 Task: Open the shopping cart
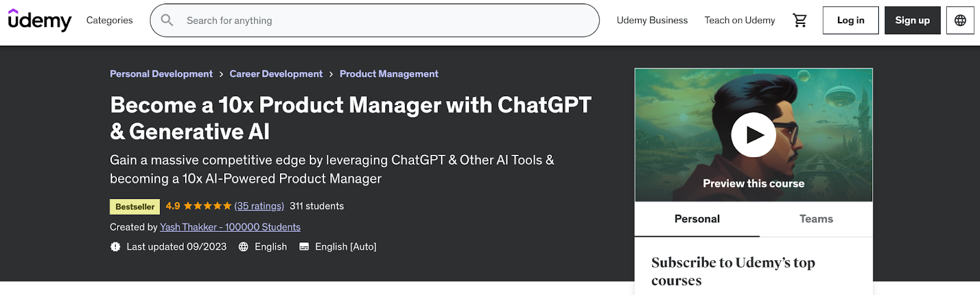coord(800,20)
